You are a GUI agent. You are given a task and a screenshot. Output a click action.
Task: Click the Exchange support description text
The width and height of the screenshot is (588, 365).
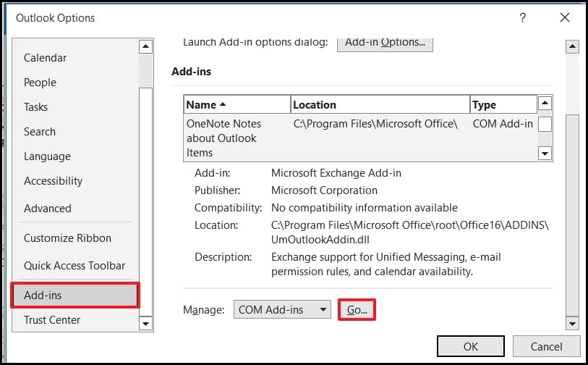click(x=386, y=264)
